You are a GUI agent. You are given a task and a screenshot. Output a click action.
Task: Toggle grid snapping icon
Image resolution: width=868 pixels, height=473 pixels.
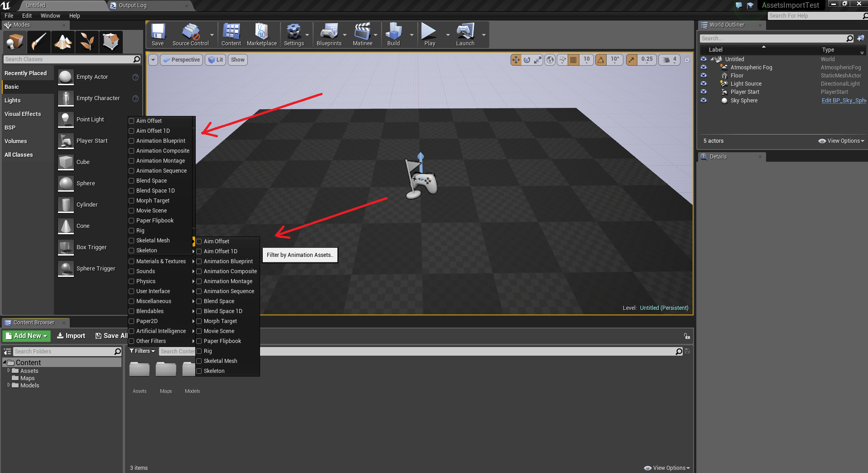pyautogui.click(x=574, y=60)
